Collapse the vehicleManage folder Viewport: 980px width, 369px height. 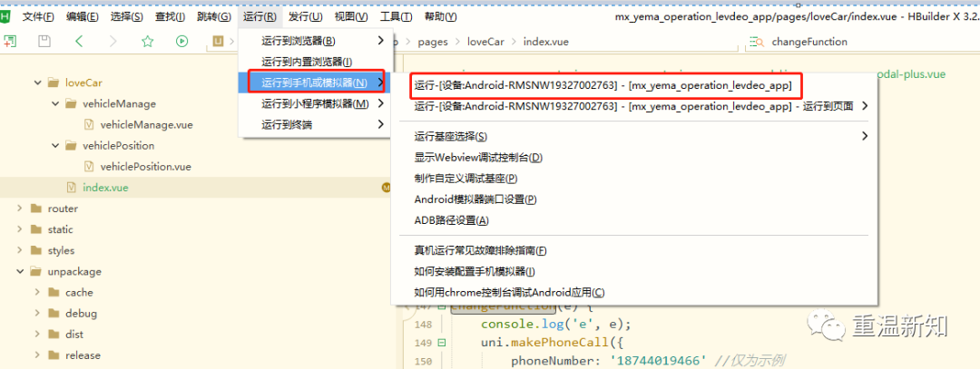click(x=55, y=103)
